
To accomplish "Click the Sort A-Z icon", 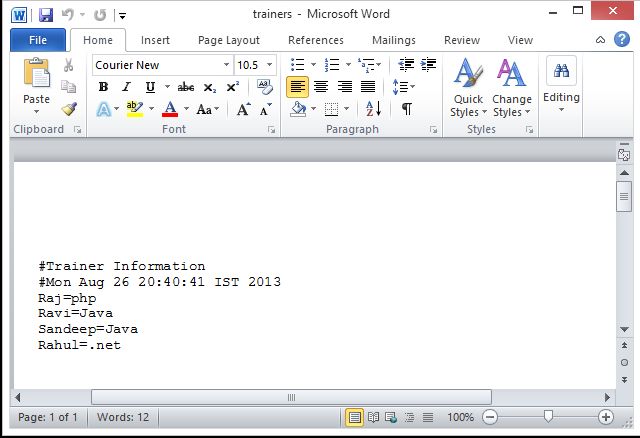I will [373, 109].
